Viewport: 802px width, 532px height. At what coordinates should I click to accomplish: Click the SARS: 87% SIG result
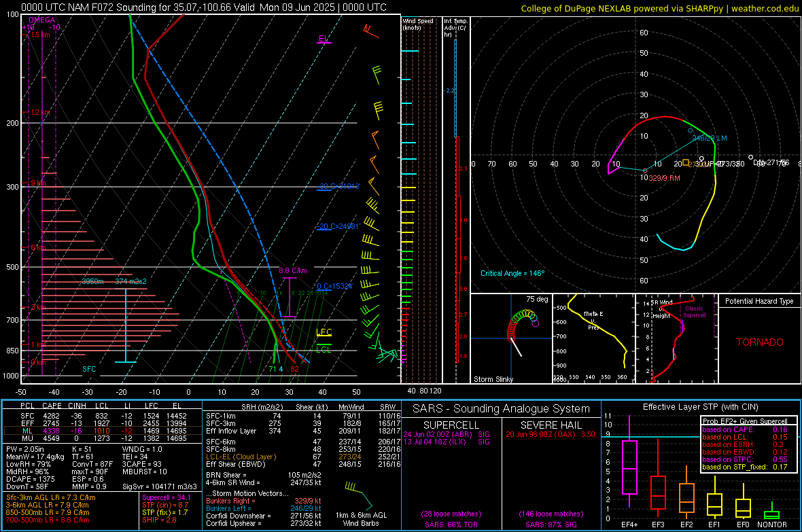(x=551, y=525)
